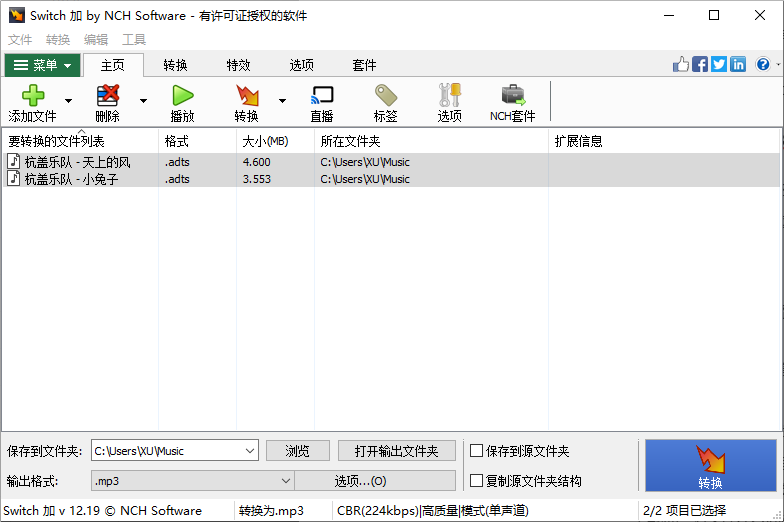This screenshot has width=784, height=522.
Task: Sort by the 要转换的文件列表 column header
Action: (80, 142)
